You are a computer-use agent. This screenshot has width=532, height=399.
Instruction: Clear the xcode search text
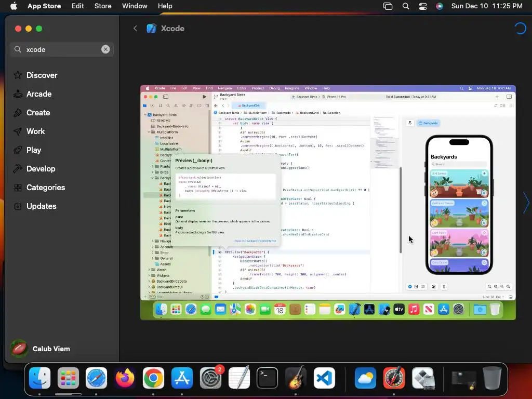point(105,49)
